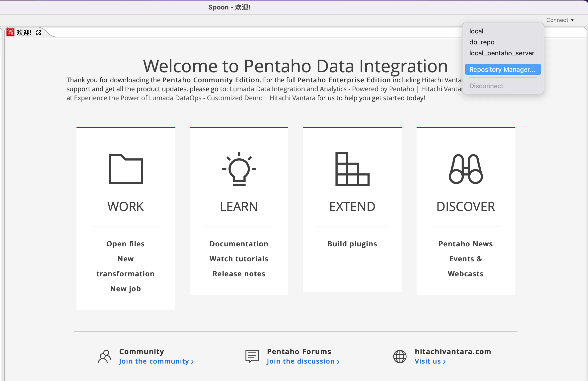This screenshot has height=381, width=588.
Task: Click the LEARN lightbulb icon
Action: (x=239, y=169)
